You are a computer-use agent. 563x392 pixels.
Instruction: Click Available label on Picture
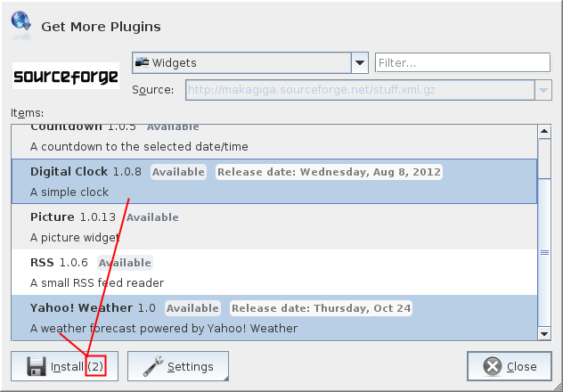[x=152, y=217]
